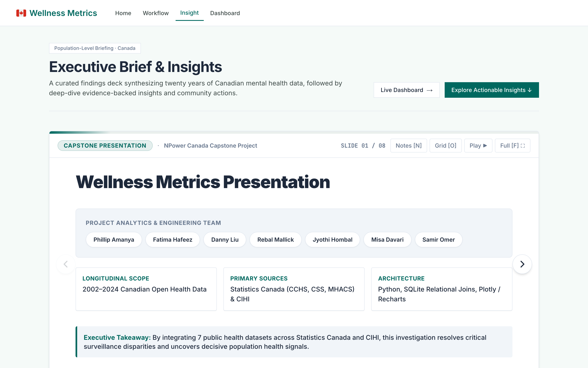Open the Workflow nav item
Screen dimensions: 588x368
(156, 13)
